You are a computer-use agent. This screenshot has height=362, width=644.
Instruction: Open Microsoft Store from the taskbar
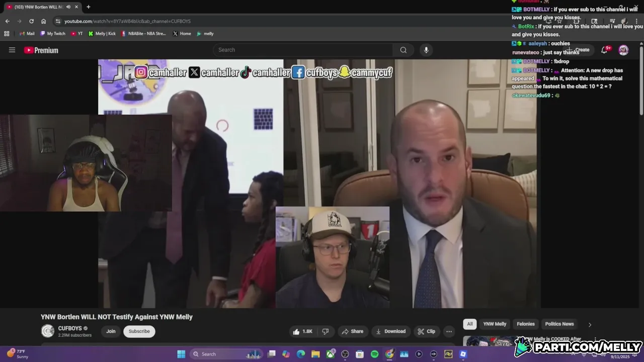[360, 354]
